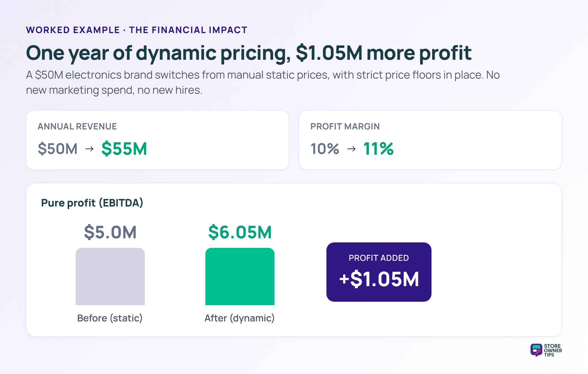Click the green '11%' margin value
Screen dimensions: 588x374
378,149
